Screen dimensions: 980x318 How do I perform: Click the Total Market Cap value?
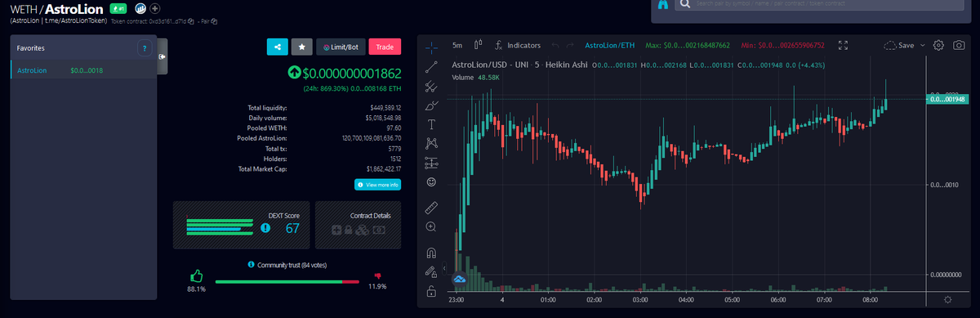click(x=384, y=169)
